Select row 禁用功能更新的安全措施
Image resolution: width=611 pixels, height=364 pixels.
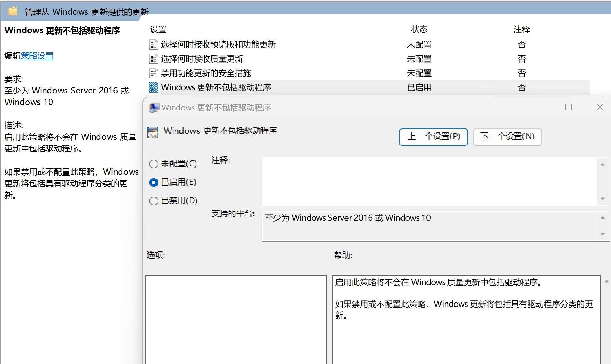pos(369,73)
